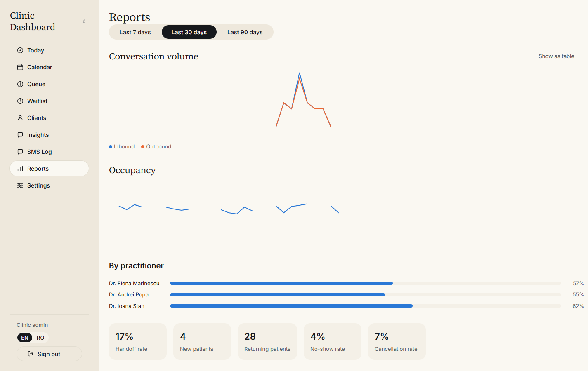
Task: Click the 57% occupancy value
Action: [578, 283]
